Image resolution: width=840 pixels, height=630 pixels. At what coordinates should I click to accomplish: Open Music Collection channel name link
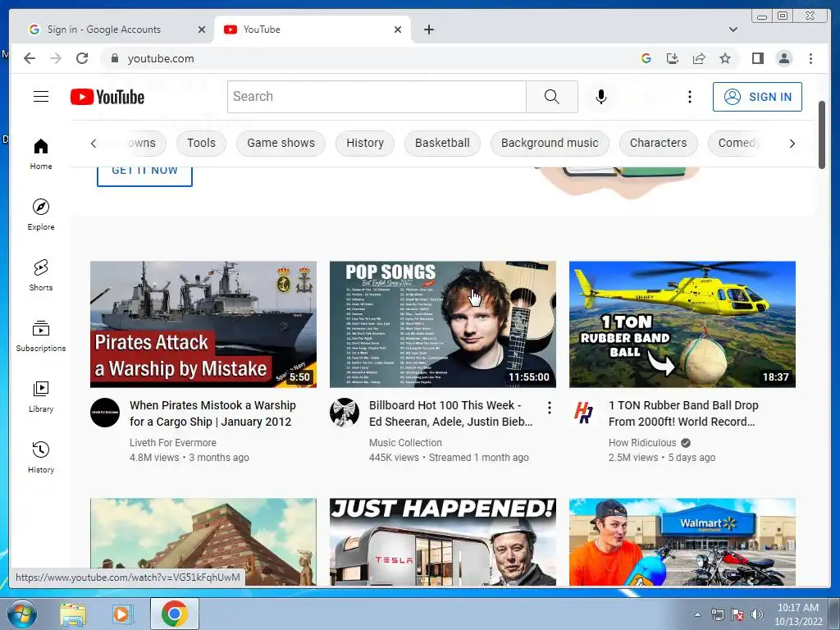coord(405,442)
